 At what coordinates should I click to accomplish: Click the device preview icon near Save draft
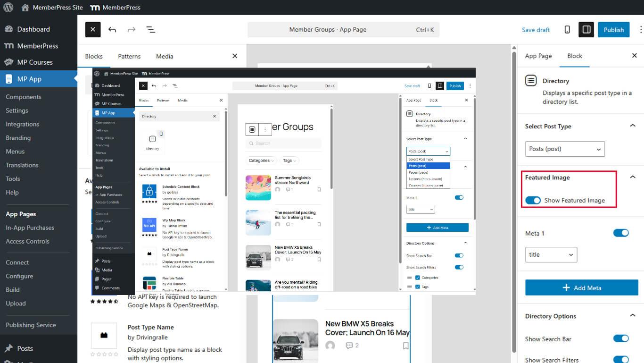[x=567, y=29]
